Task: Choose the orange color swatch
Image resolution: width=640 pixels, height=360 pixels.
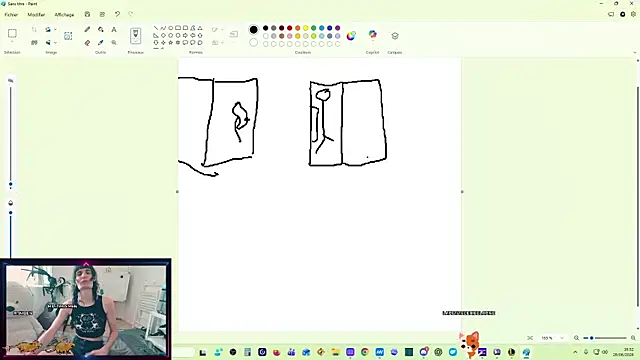Action: coord(298,28)
